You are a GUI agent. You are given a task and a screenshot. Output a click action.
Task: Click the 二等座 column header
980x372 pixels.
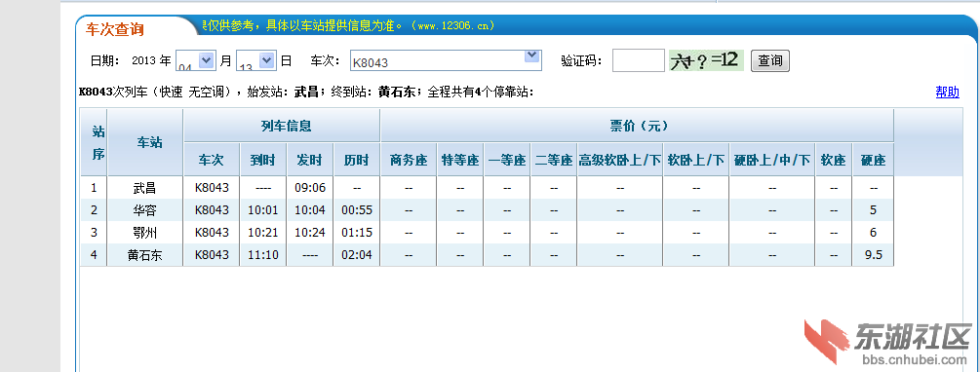tap(554, 160)
